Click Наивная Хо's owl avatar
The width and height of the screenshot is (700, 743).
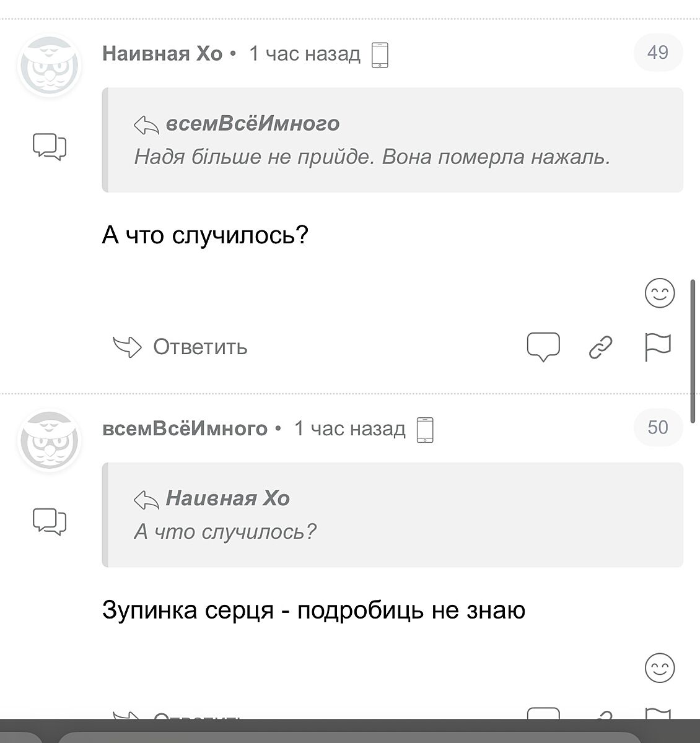tap(50, 66)
